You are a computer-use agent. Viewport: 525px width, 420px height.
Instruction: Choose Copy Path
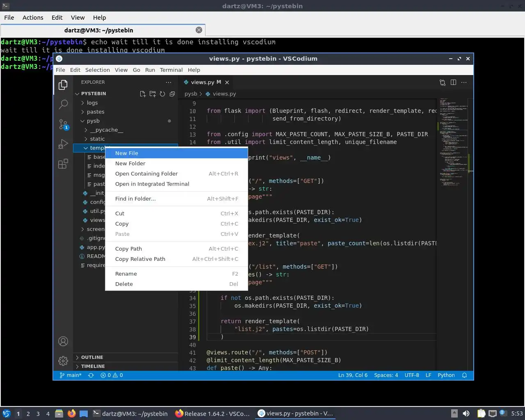tap(176, 249)
